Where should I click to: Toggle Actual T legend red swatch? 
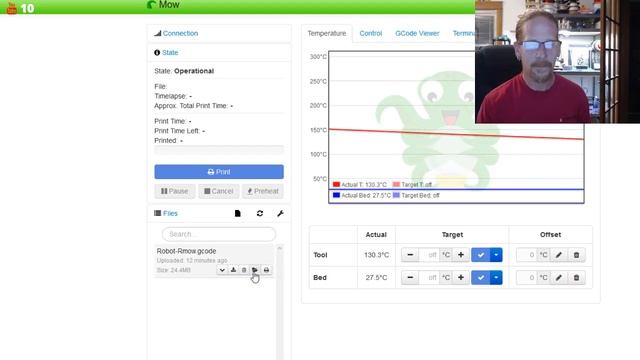[x=336, y=184]
